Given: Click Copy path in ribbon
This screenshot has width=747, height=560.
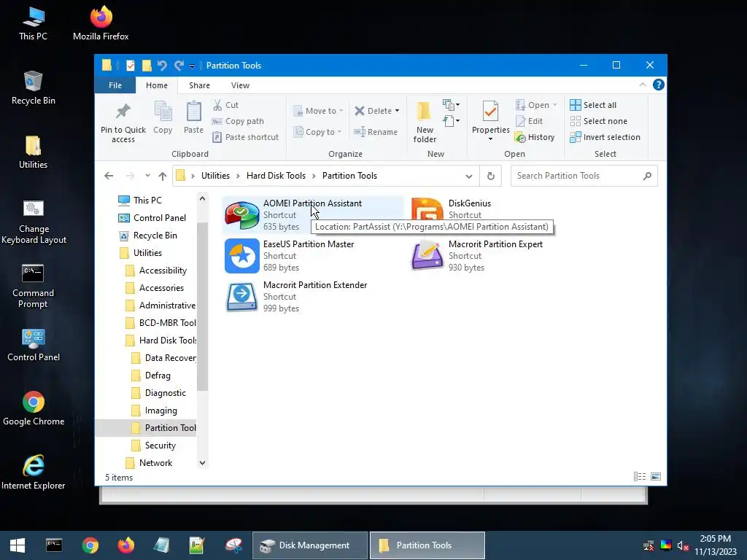Looking at the screenshot, I should pyautogui.click(x=238, y=121).
